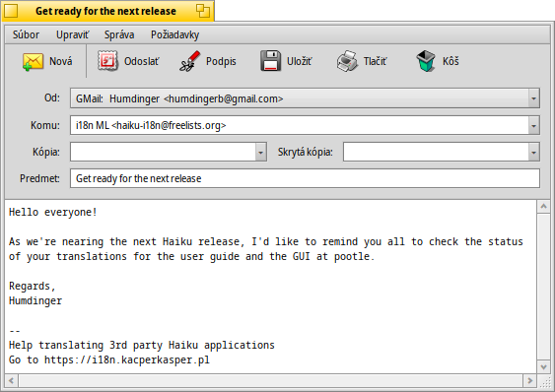555x392 pixels.
Task: Click the line starting 'As we're nearing'
Action: click(x=266, y=241)
